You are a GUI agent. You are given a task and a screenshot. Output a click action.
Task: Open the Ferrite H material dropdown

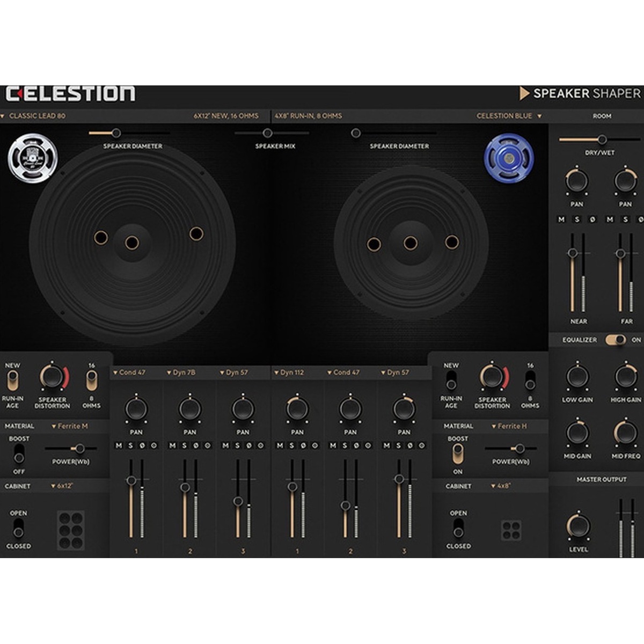[x=509, y=426]
